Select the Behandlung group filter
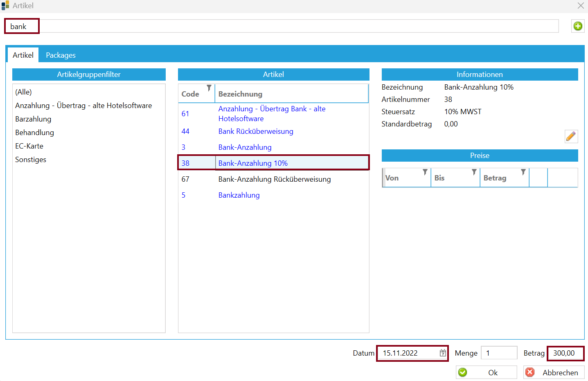Image resolution: width=588 pixels, height=381 pixels. 34,132
